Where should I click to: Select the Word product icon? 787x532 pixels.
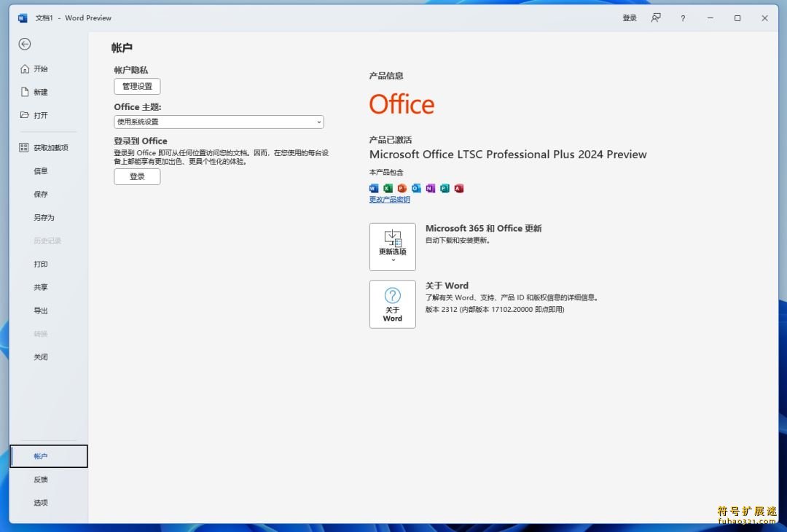pos(374,188)
